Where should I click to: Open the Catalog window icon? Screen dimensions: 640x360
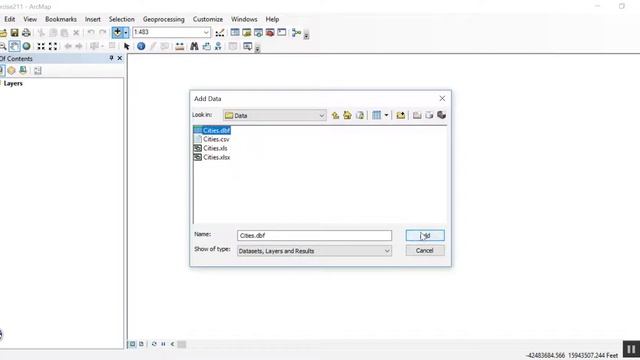(x=247, y=32)
